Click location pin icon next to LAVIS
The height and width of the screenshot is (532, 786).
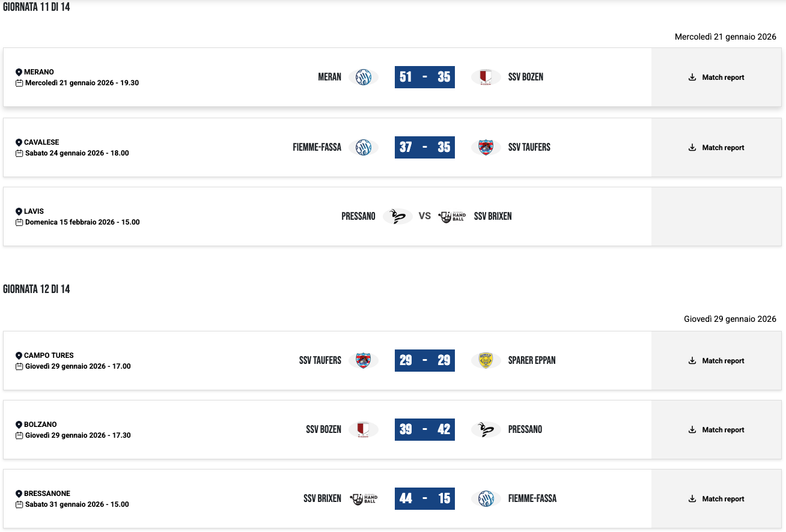[x=19, y=211]
